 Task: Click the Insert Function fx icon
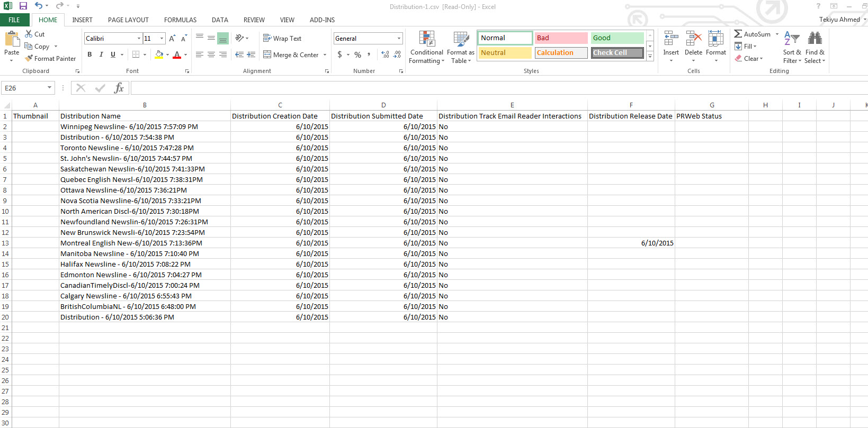(119, 88)
